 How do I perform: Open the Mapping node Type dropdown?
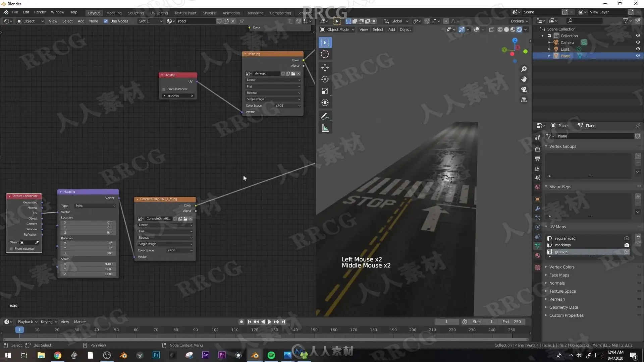click(x=95, y=206)
